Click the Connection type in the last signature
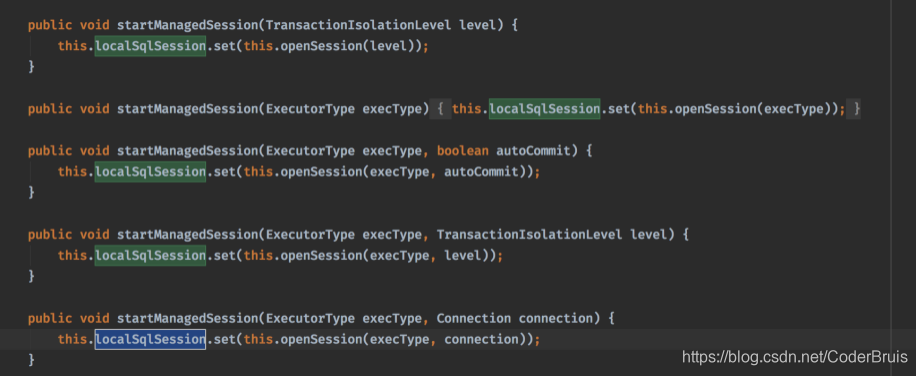This screenshot has height=376, width=918. coord(474,319)
